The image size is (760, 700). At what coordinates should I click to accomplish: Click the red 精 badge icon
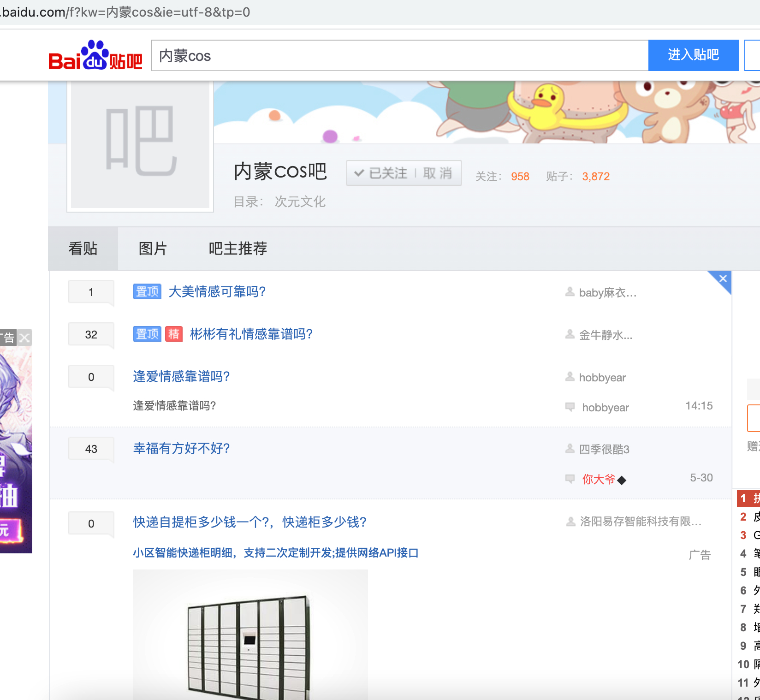(174, 334)
